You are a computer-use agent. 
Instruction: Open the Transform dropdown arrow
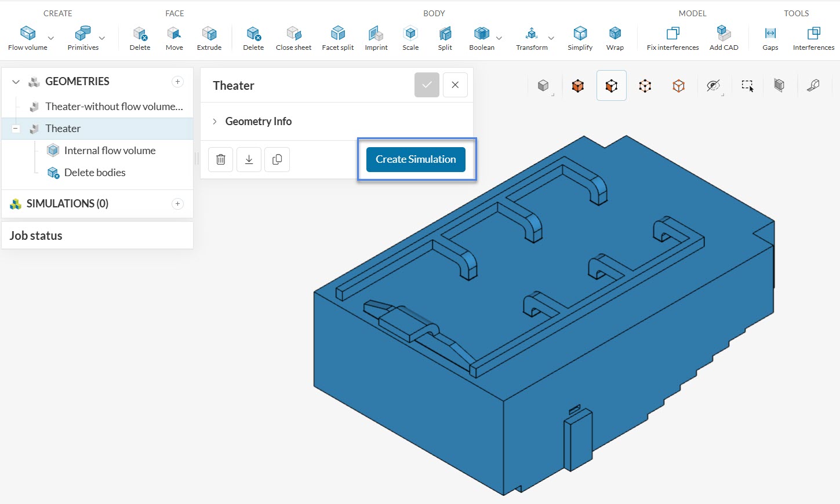(551, 38)
